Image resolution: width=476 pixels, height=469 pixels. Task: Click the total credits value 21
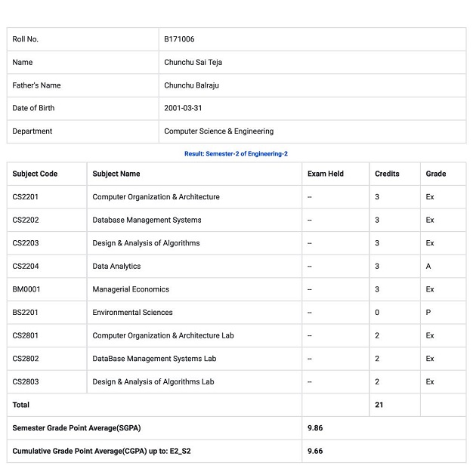point(379,405)
